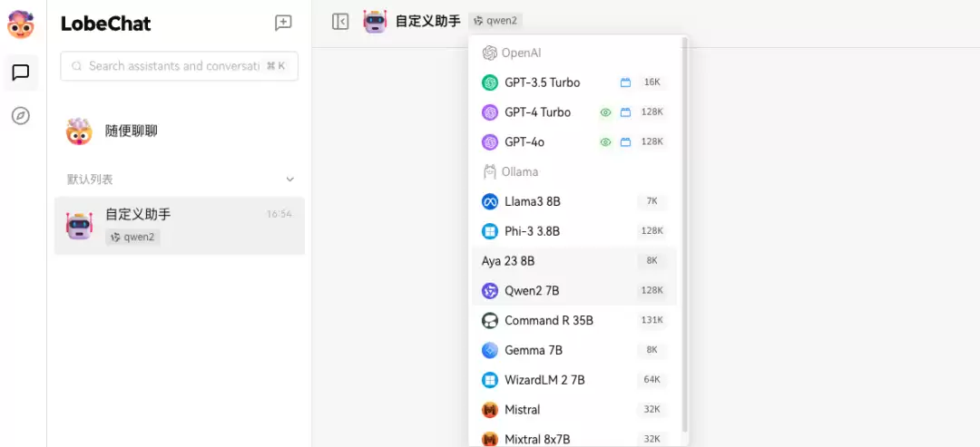Open the 随便聊聊 conversation
The height and width of the screenshot is (447, 980).
(180, 131)
